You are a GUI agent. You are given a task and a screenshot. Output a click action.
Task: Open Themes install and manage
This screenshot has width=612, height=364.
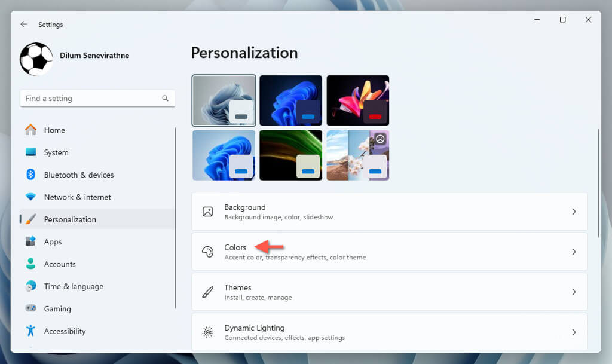coord(390,292)
